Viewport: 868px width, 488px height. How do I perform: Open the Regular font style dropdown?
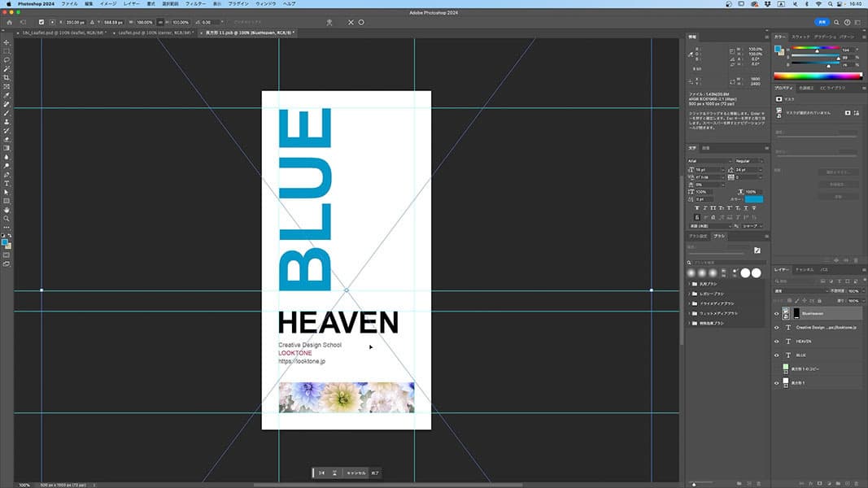(x=748, y=161)
